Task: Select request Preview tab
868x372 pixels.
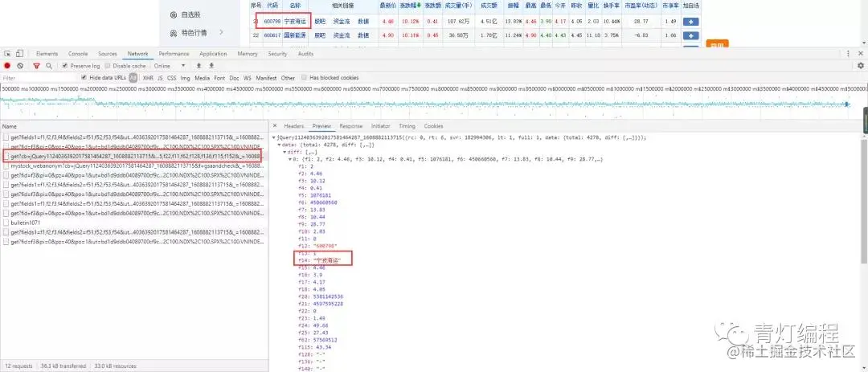Action: pyautogui.click(x=321, y=126)
